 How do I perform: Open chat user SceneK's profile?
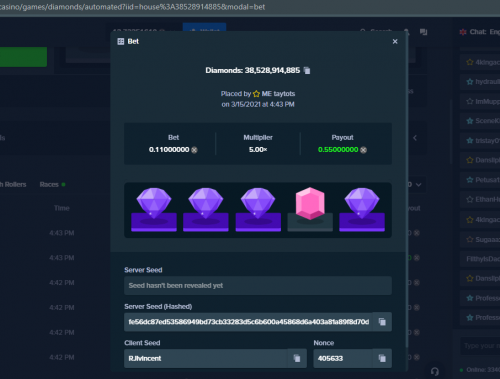(x=487, y=121)
